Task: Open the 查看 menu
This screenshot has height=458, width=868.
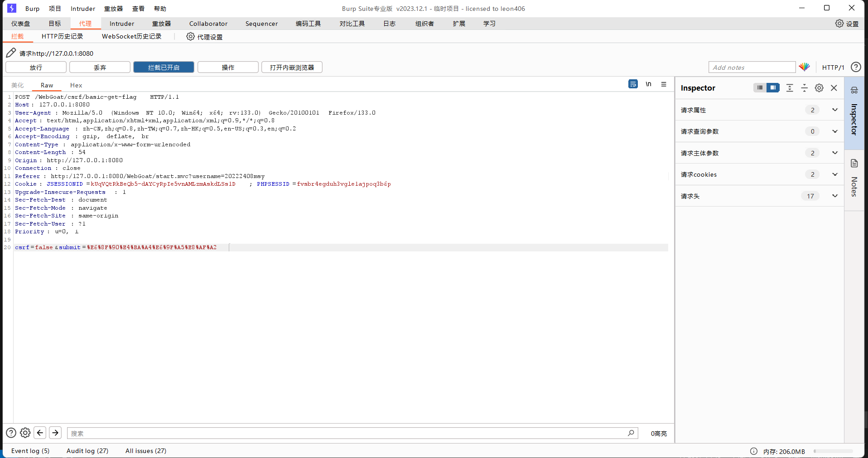Action: pos(138,9)
